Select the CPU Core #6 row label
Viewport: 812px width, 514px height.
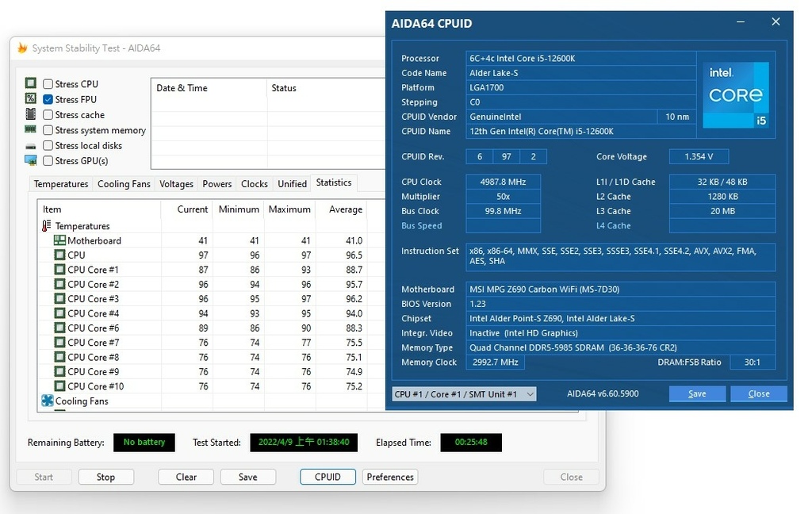(x=94, y=328)
